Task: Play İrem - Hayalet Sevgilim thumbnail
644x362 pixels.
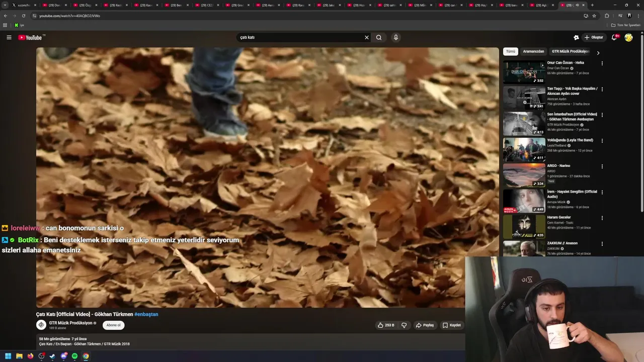Action: point(524,201)
